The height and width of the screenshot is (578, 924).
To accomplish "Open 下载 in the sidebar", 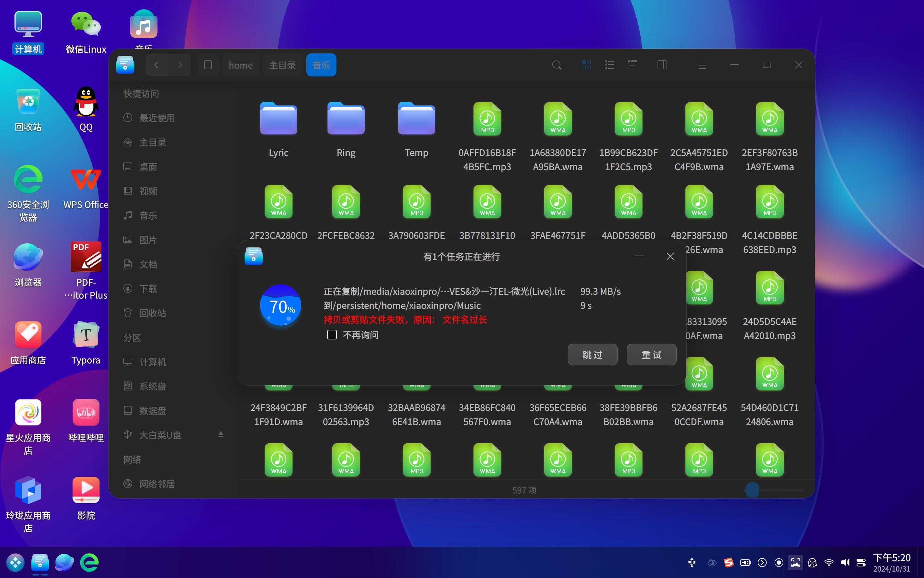I will pos(172,289).
